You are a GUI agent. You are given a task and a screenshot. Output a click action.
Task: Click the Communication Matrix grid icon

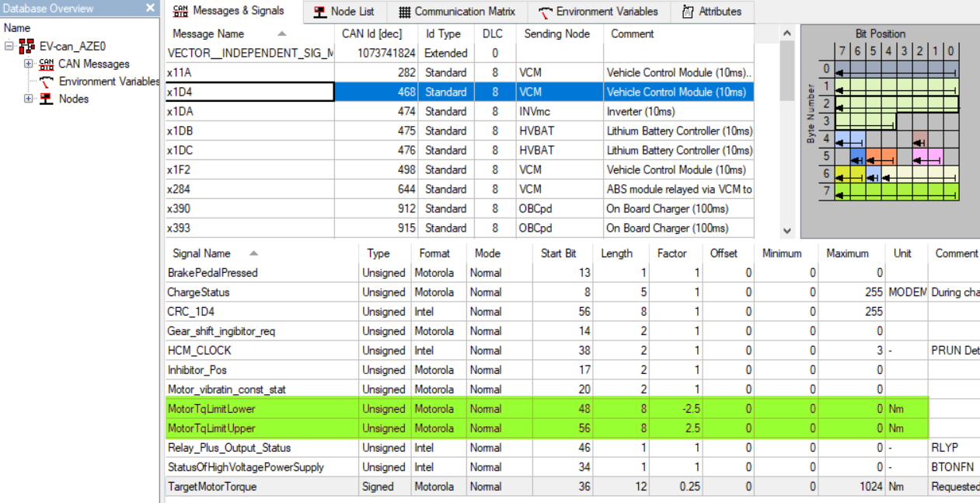(x=404, y=12)
